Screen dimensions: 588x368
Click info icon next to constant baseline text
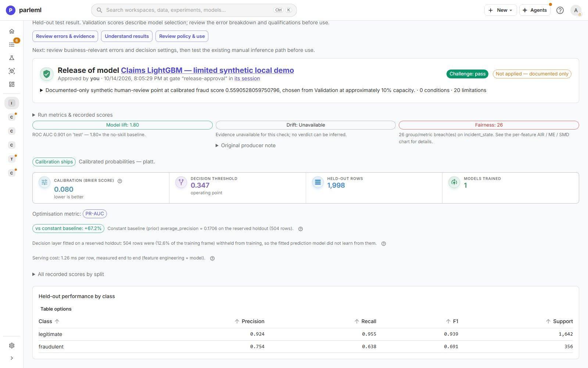pos(301,229)
